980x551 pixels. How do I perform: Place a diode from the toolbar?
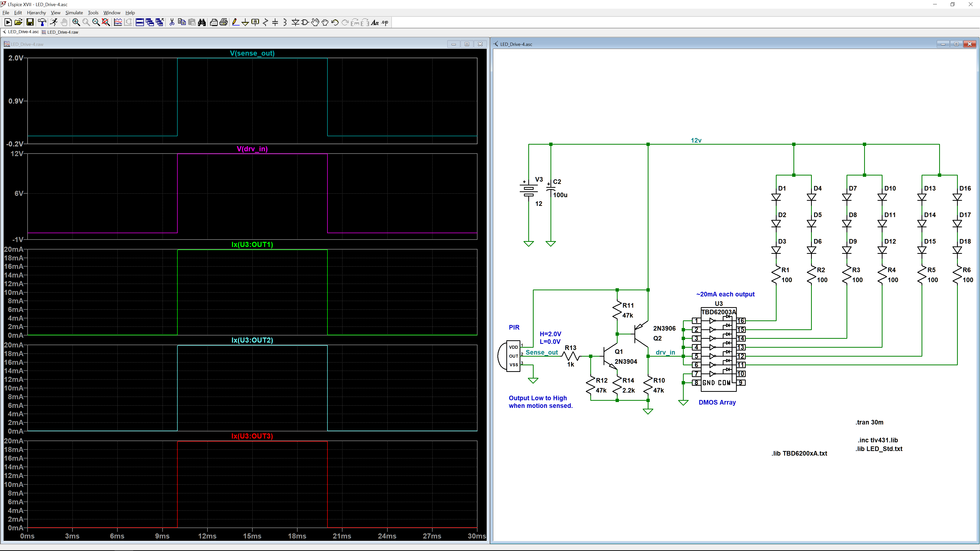[295, 22]
